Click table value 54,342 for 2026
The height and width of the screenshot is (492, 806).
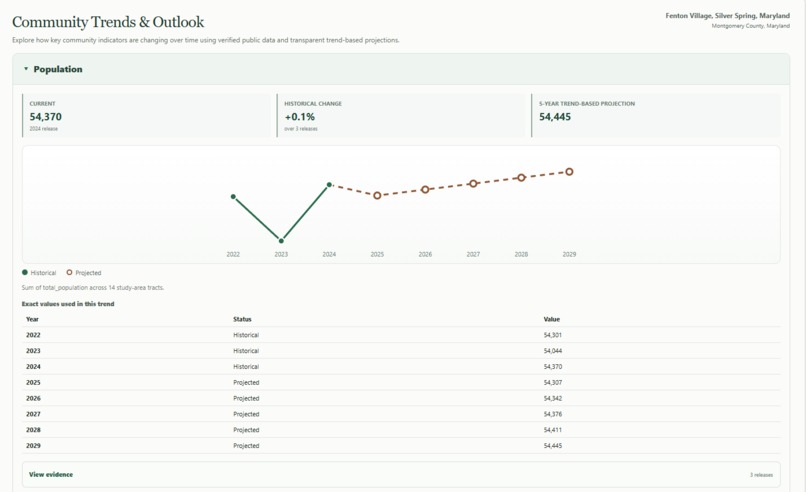(553, 398)
